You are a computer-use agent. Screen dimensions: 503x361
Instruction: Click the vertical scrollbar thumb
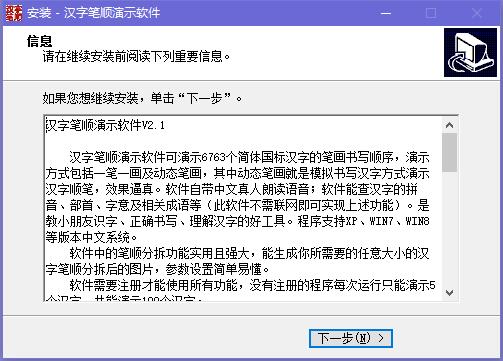point(449,153)
